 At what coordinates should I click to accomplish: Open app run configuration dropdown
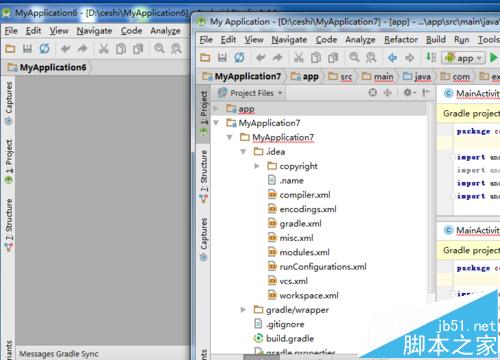point(463,58)
